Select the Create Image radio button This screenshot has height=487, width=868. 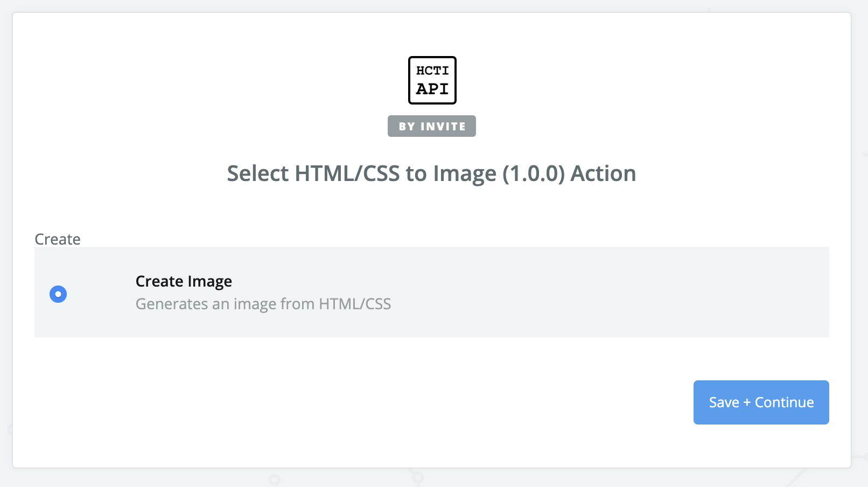(58, 294)
